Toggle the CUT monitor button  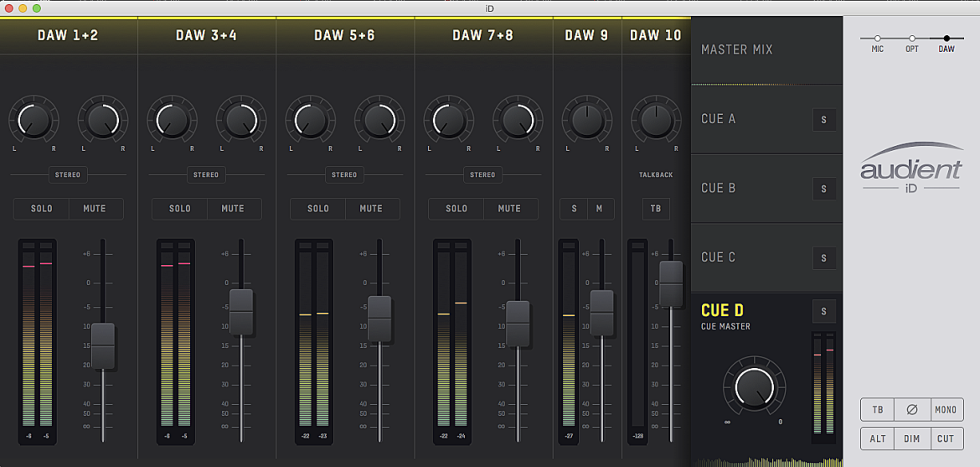[x=946, y=438]
